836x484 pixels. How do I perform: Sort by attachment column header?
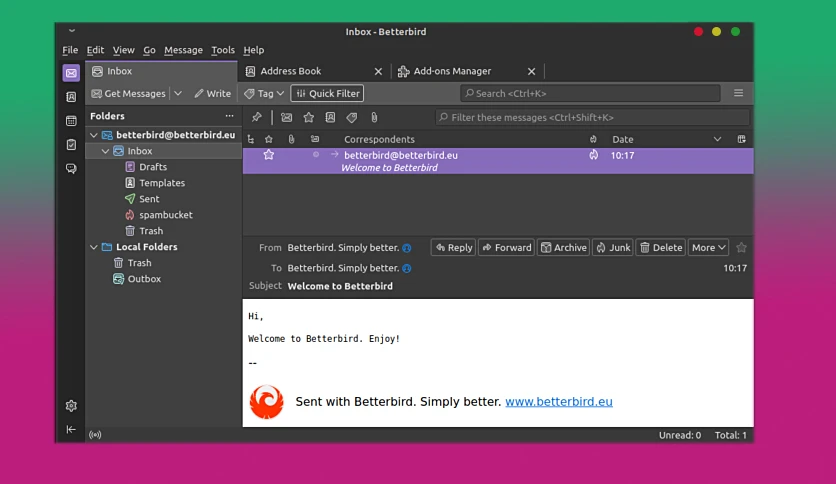(291, 139)
